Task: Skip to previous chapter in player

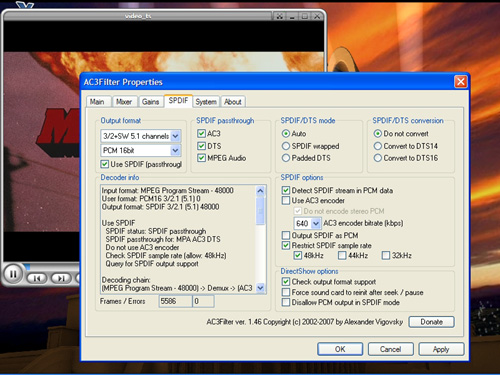Action: coord(37,278)
